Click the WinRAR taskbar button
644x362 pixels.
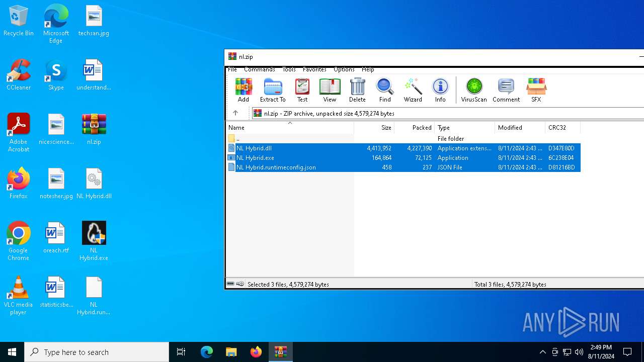281,352
